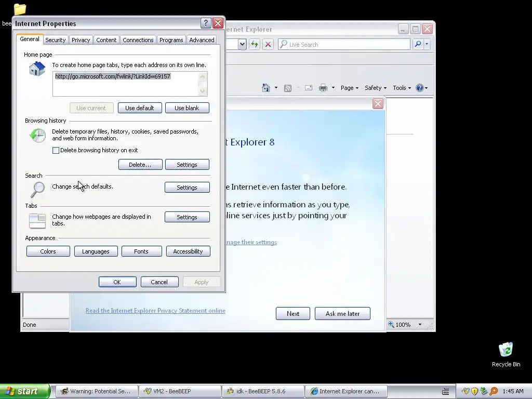Click the Accessibility button
The image size is (532, 399).
pos(188,251)
